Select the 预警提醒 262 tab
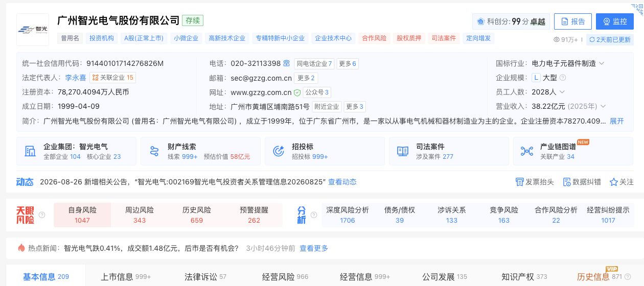Image resolution: width=644 pixels, height=286 pixels. pos(254,215)
